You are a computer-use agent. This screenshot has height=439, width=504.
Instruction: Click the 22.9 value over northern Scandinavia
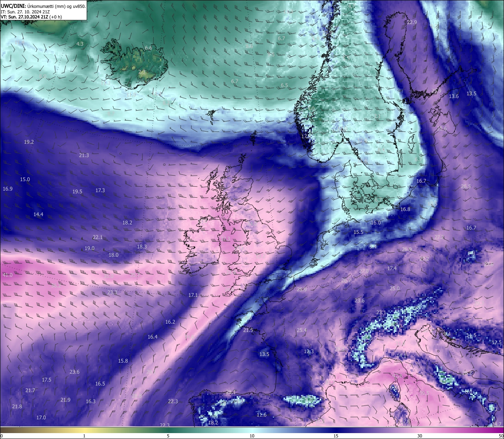[x=412, y=22]
